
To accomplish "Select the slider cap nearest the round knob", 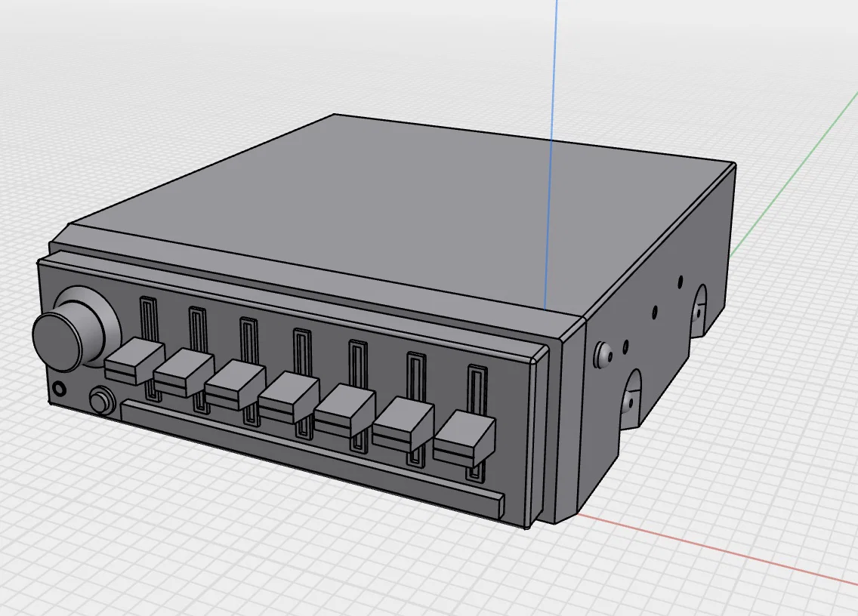I will pyautogui.click(x=134, y=361).
